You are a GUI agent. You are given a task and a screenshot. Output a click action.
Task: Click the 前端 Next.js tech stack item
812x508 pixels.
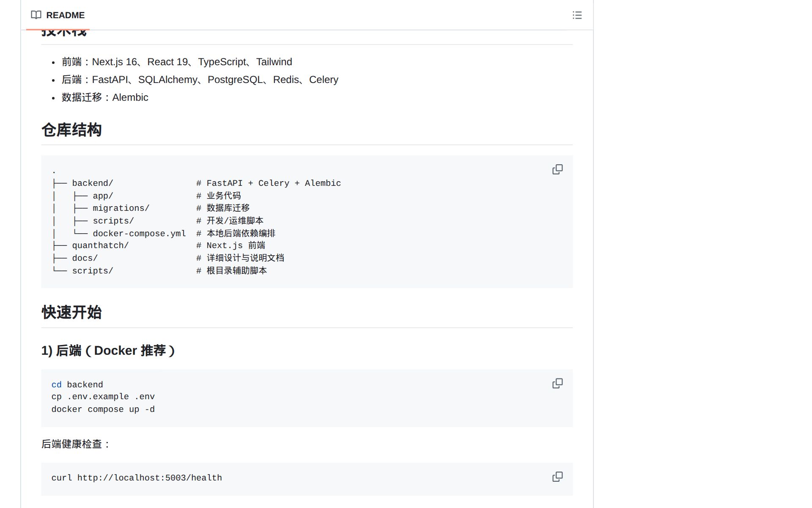click(x=177, y=62)
